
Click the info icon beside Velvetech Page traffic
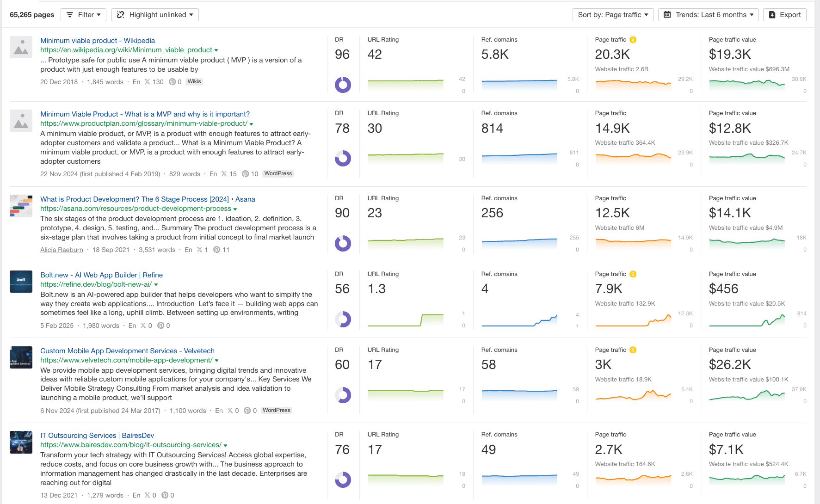[633, 350]
